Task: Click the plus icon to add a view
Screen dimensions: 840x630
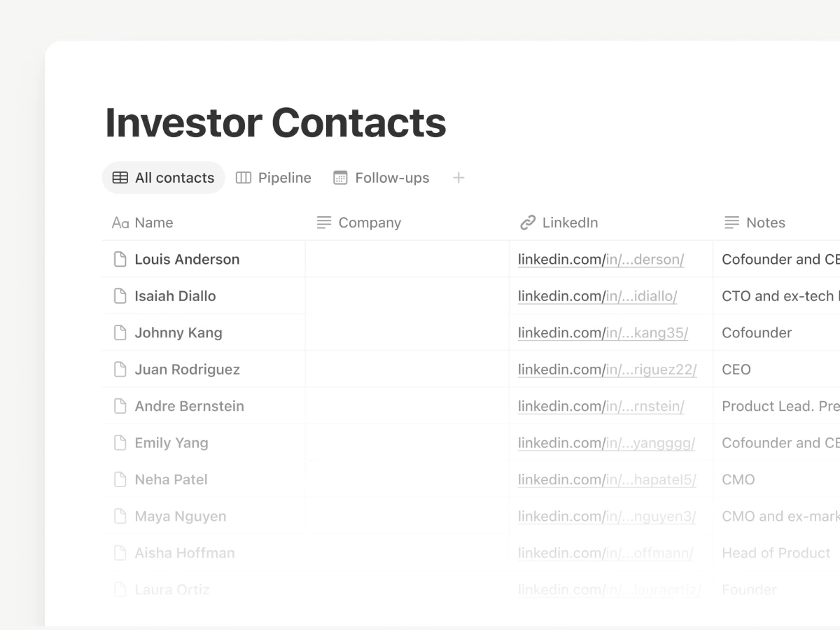Action: (458, 178)
